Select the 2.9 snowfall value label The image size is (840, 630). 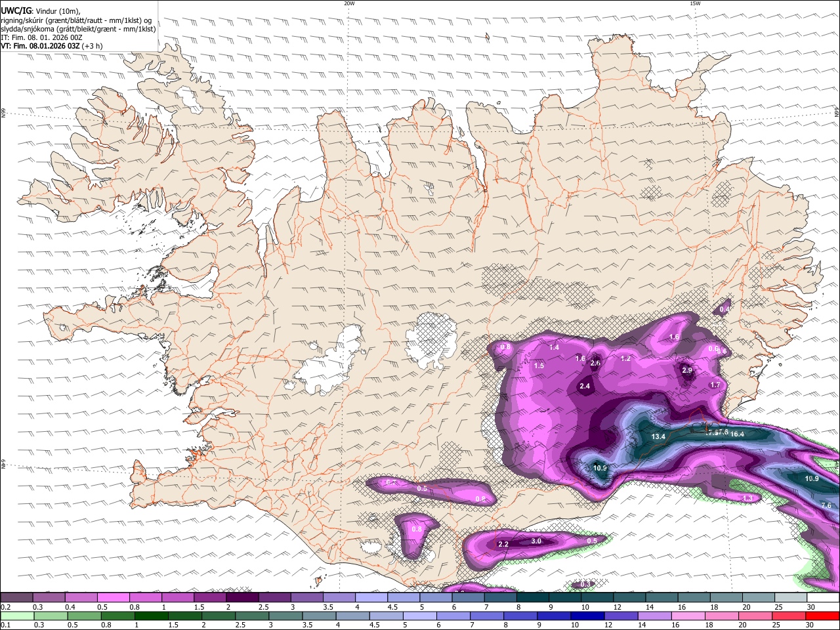687,370
